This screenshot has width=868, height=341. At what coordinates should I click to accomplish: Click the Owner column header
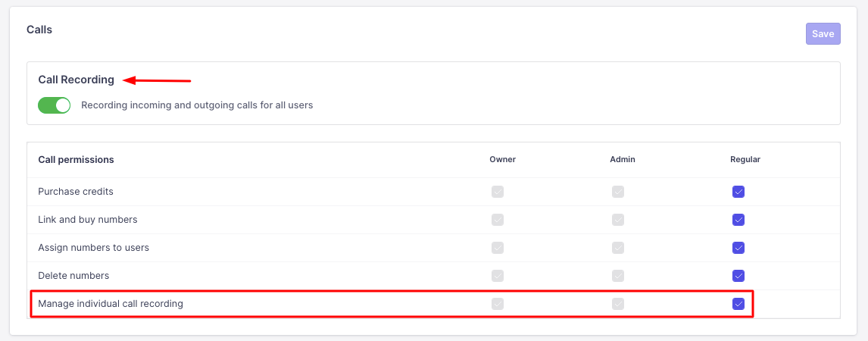click(502, 160)
